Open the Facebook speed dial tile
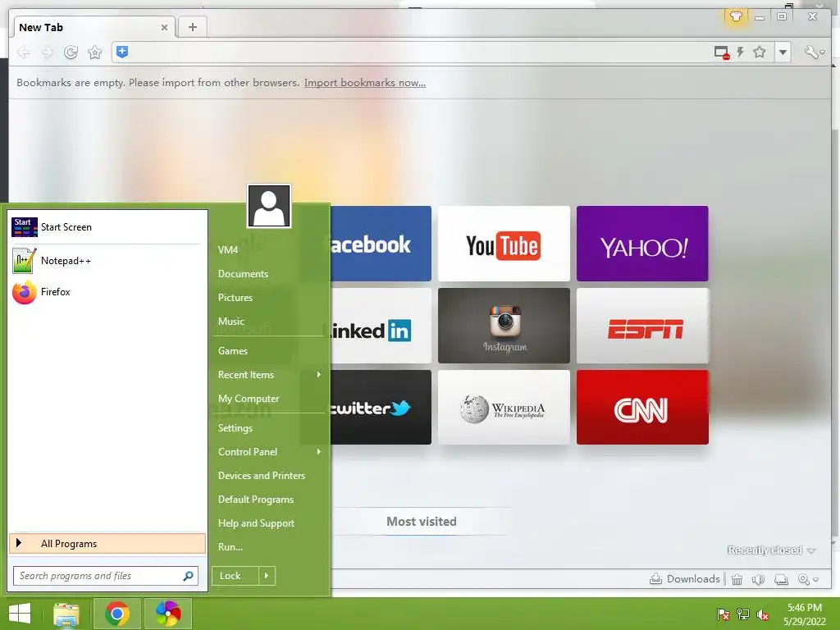Screen dimensions: 840x630 (381, 244)
